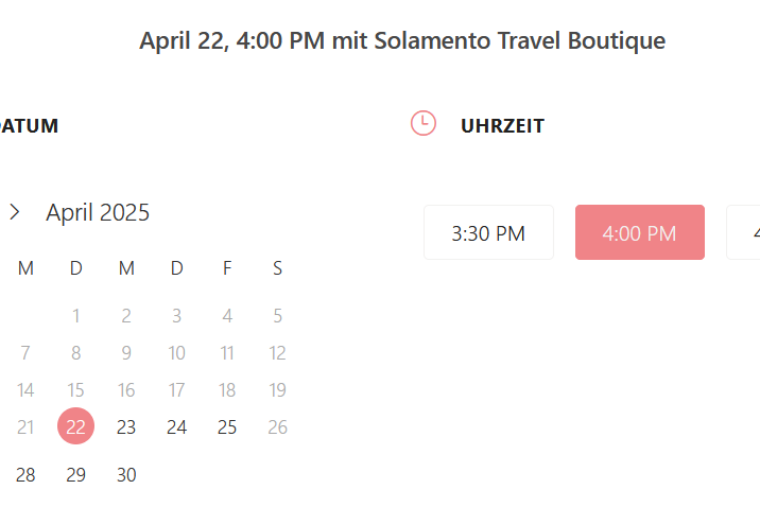This screenshot has height=507, width=760.
Task: Click disabled date April 26
Action: (x=277, y=427)
